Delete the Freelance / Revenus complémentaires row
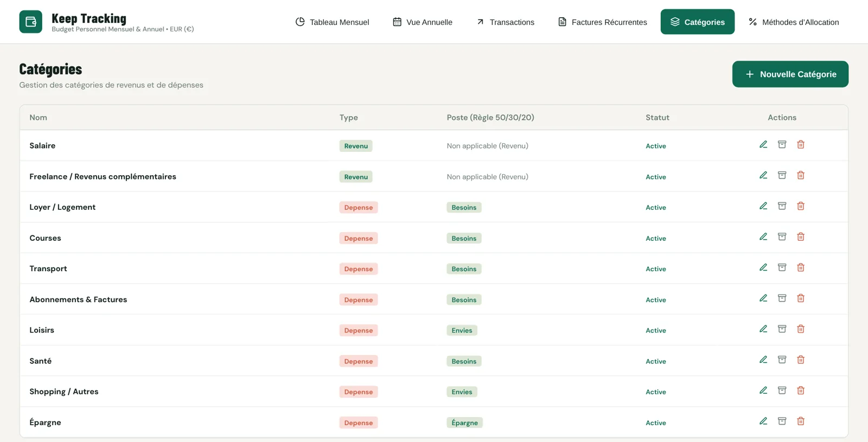This screenshot has height=442, width=868. (x=801, y=175)
